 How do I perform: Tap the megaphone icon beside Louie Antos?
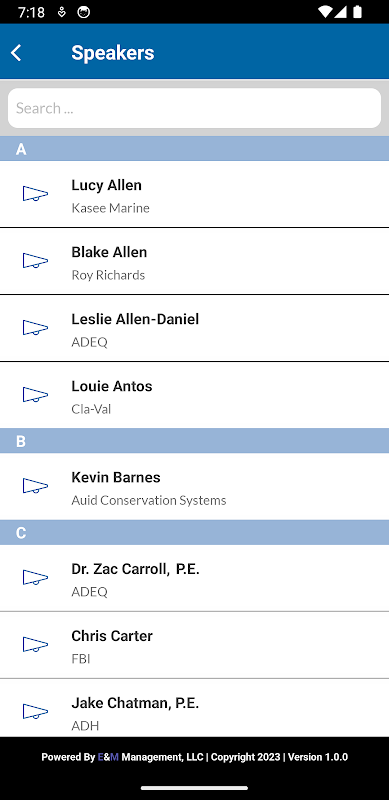coord(35,394)
